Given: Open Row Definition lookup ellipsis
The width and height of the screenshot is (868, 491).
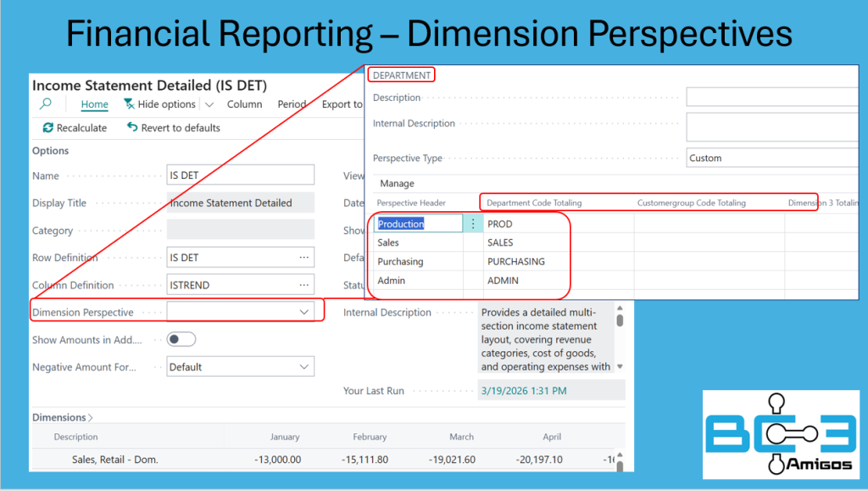Looking at the screenshot, I should coord(303,258).
